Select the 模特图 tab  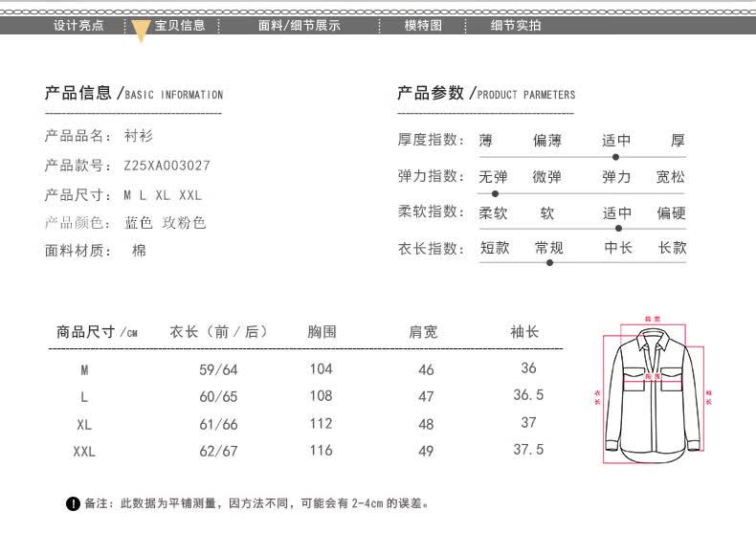pos(423,25)
